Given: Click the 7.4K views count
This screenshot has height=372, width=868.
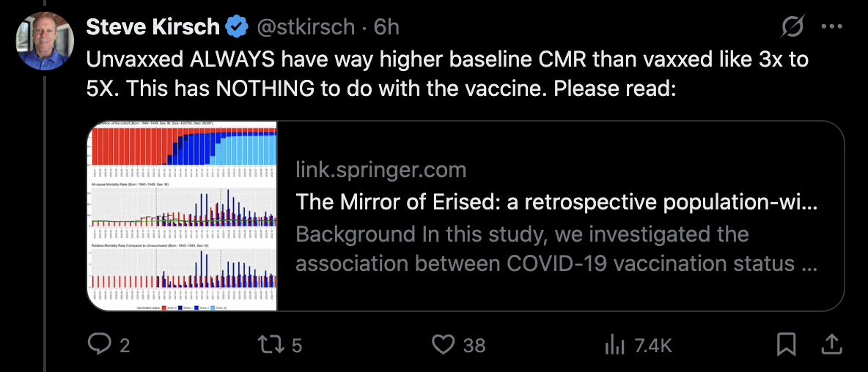Looking at the screenshot, I should 647,345.
